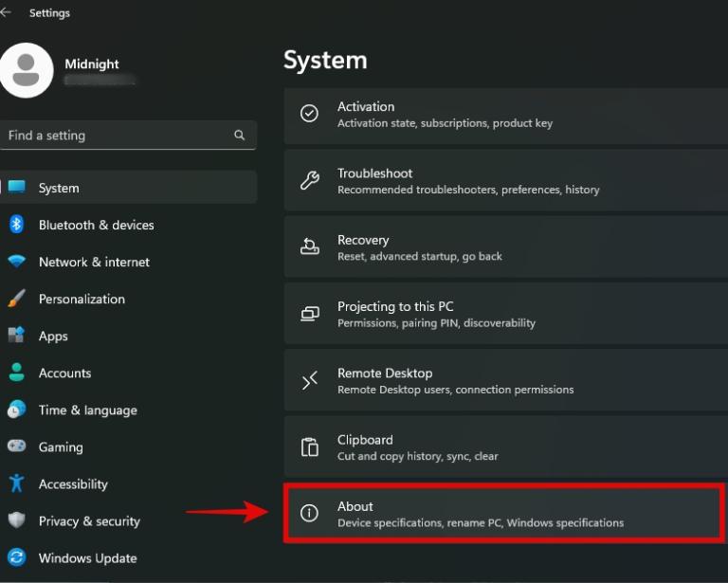Open the Accounts section
This screenshot has width=728, height=583.
tap(64, 373)
